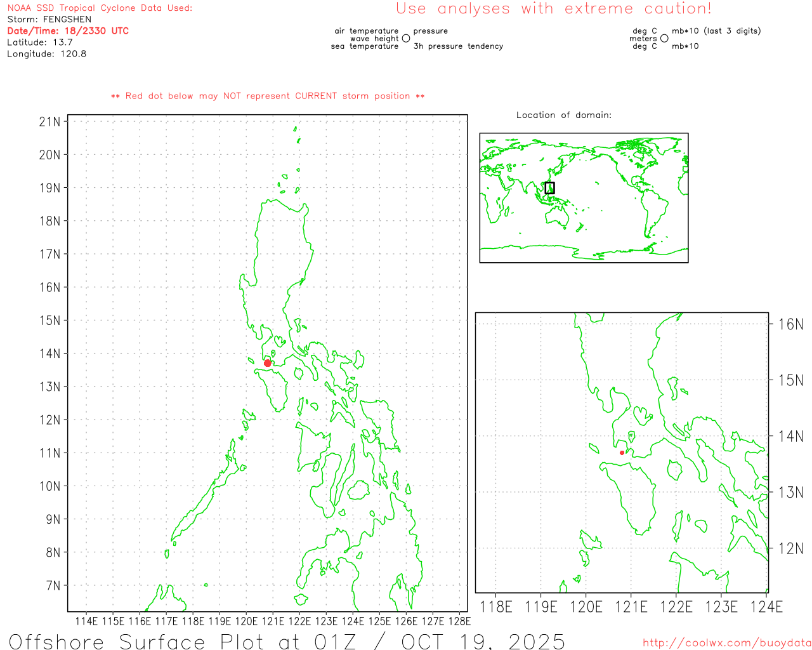
Task: Click the 'Location of domain:' label
Action: pos(564,115)
